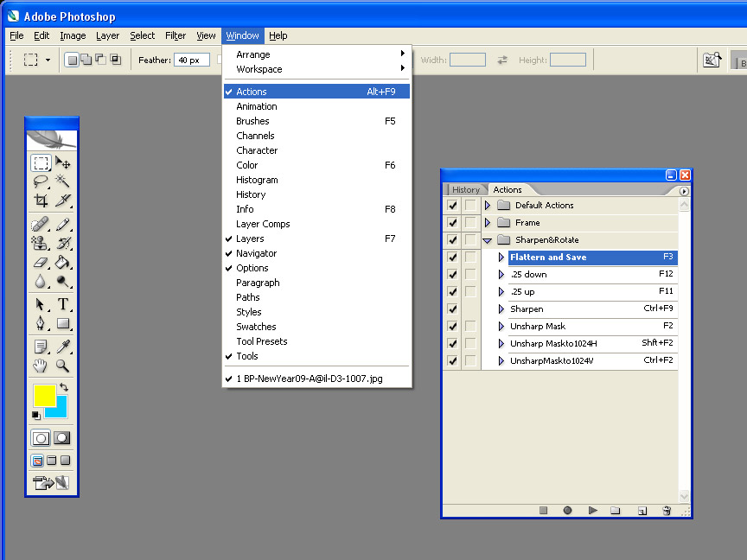
Task: Toggle the .25 down action checkbox
Action: click(452, 274)
